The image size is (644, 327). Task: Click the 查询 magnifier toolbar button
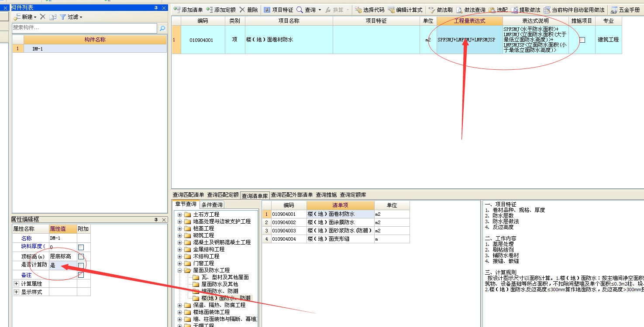click(x=306, y=10)
